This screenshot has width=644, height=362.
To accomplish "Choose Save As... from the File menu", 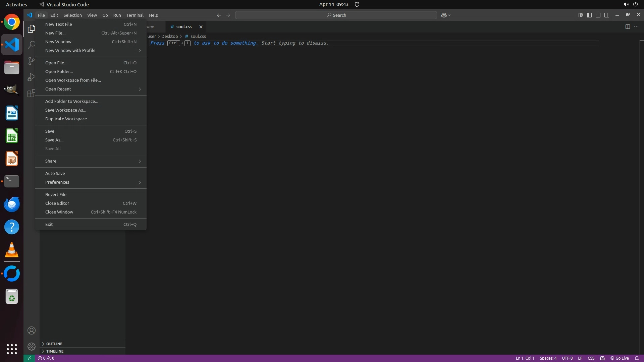I will click(54, 140).
